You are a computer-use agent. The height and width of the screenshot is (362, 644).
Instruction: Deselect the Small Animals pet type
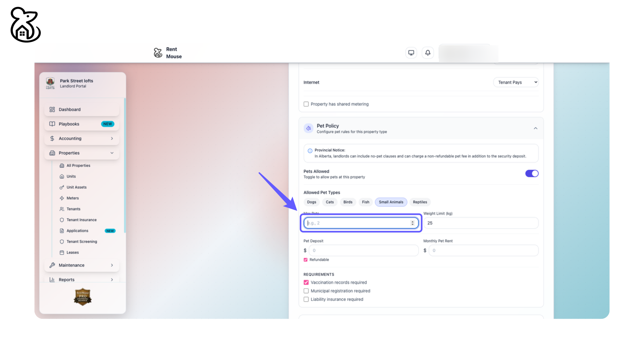(391, 202)
